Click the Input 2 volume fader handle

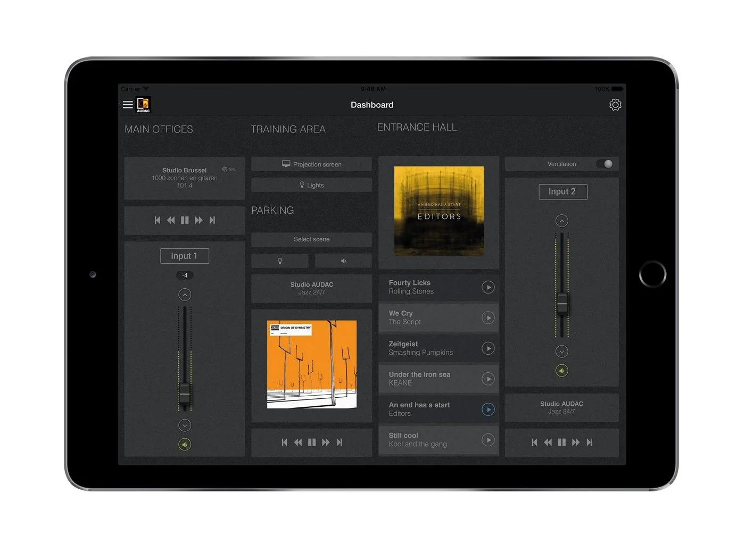click(x=562, y=304)
